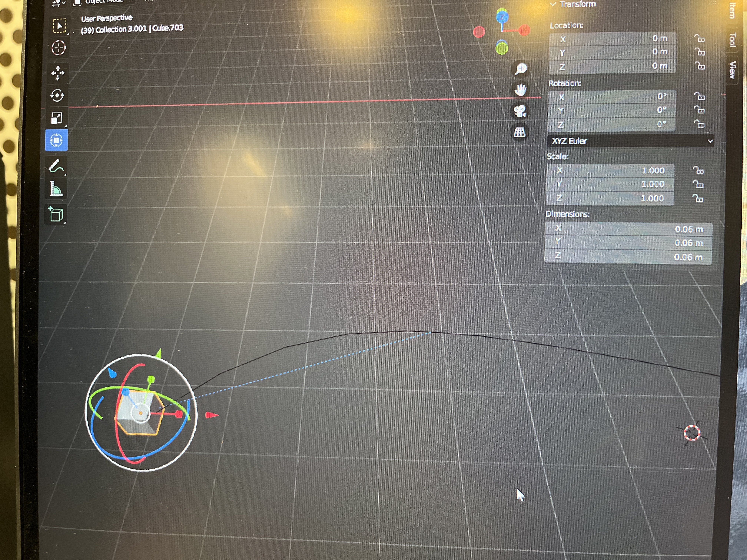This screenshot has height=560, width=747.
Task: Select the Measure tool
Action: [x=56, y=189]
